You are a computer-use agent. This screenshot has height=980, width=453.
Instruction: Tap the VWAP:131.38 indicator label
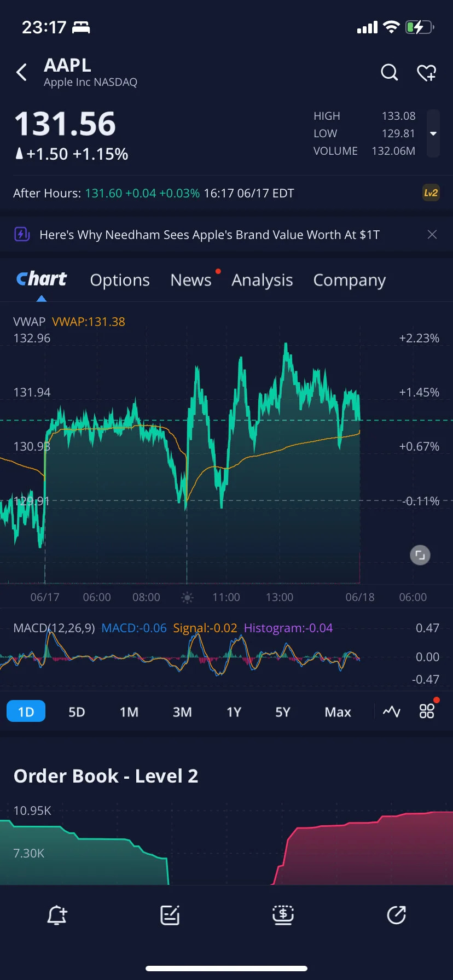pyautogui.click(x=89, y=322)
